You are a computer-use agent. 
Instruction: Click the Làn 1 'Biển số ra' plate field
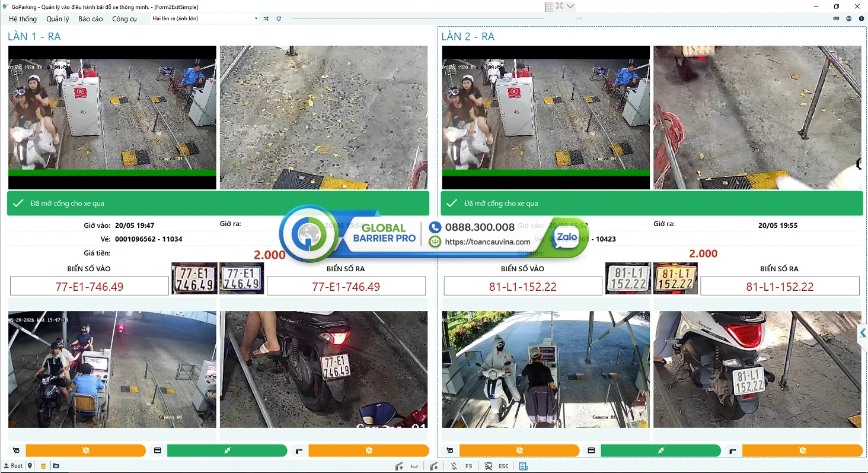(x=346, y=287)
